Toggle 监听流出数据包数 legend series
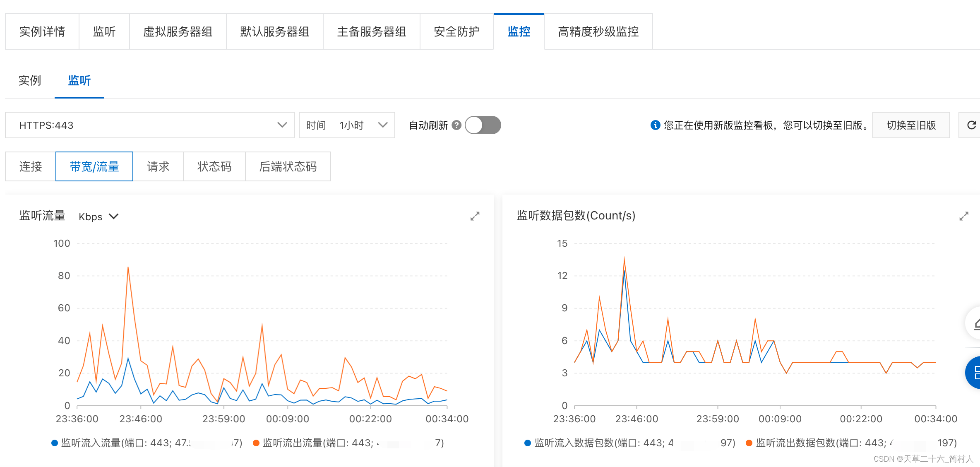Screen dimensions: 980x467 click(x=851, y=443)
